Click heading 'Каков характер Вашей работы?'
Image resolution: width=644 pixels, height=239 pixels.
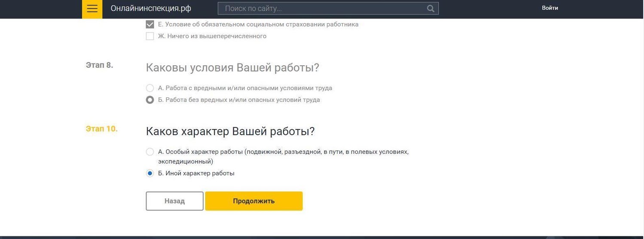coord(230,131)
